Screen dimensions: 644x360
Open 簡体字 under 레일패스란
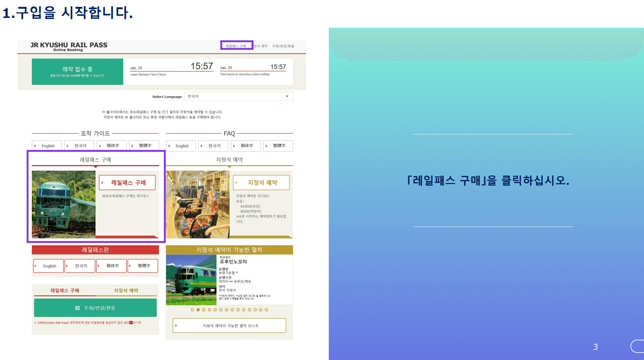coord(111,266)
